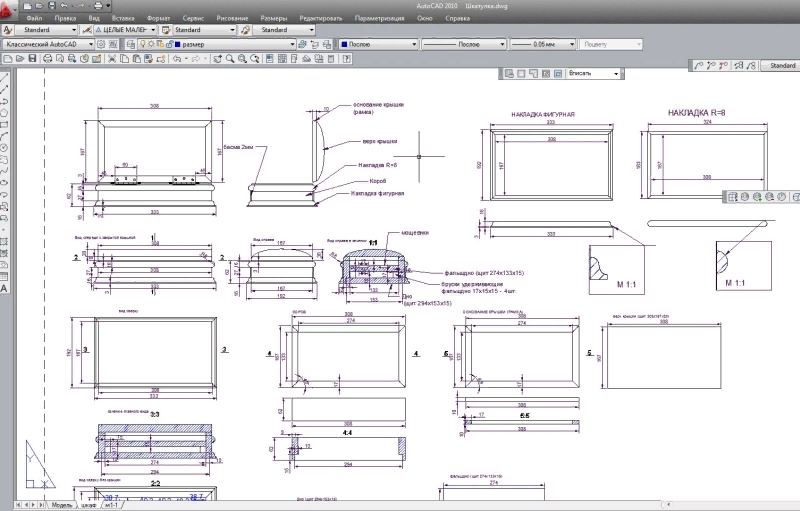Image resolution: width=800 pixels, height=511 pixels.
Task: Open the Рисование menu
Action: tap(232, 18)
